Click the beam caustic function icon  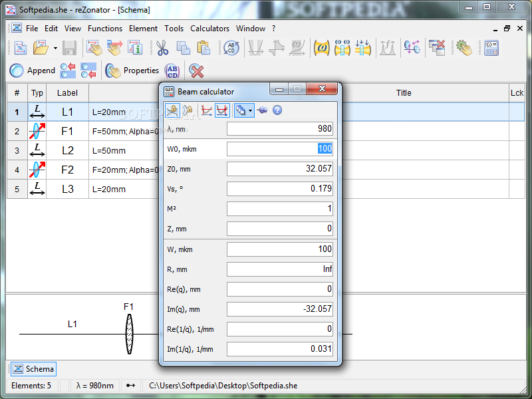[x=297, y=48]
